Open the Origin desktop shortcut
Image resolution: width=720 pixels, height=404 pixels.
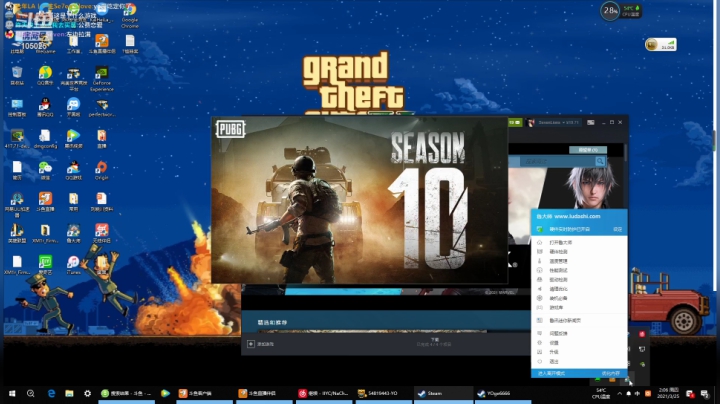[101, 170]
